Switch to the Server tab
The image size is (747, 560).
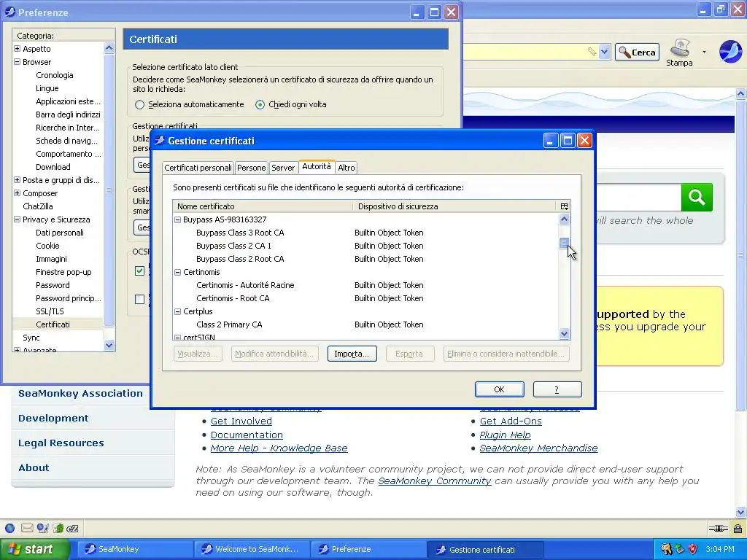[x=283, y=168]
